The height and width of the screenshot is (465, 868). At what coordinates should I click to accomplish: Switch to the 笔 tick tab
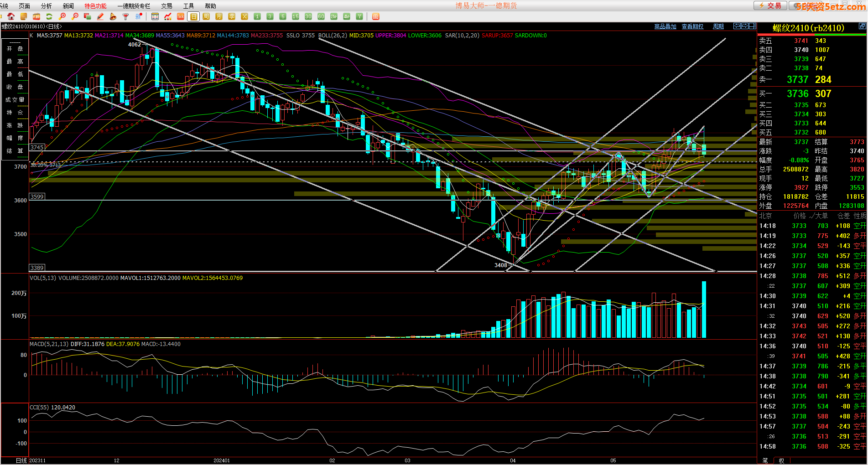pos(765,461)
